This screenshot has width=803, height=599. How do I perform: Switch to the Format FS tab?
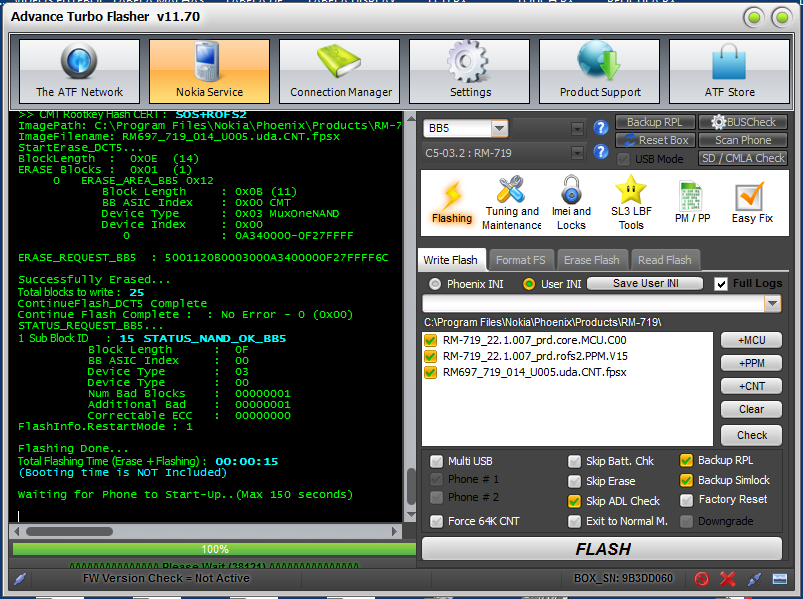[x=520, y=260]
